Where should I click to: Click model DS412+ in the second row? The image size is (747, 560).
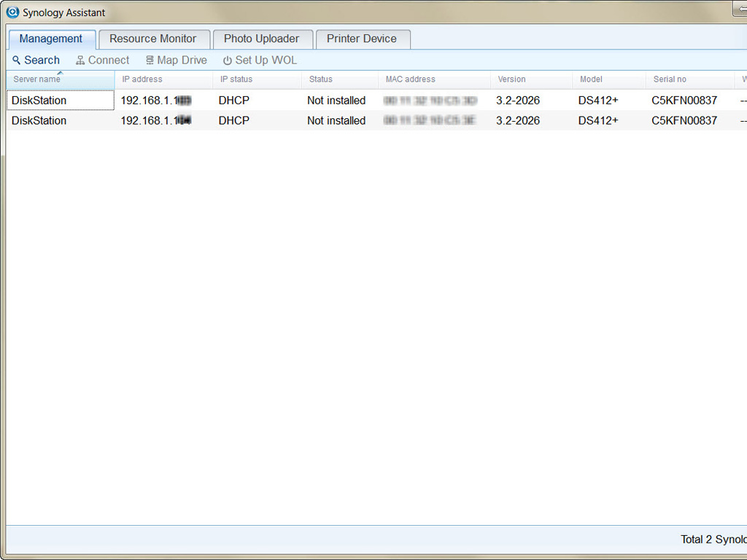[598, 120]
